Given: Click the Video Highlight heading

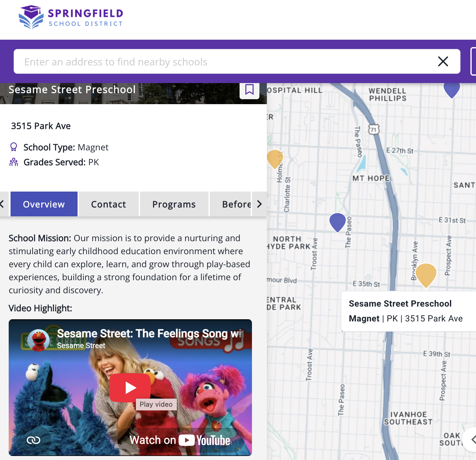Looking at the screenshot, I should coord(40,308).
